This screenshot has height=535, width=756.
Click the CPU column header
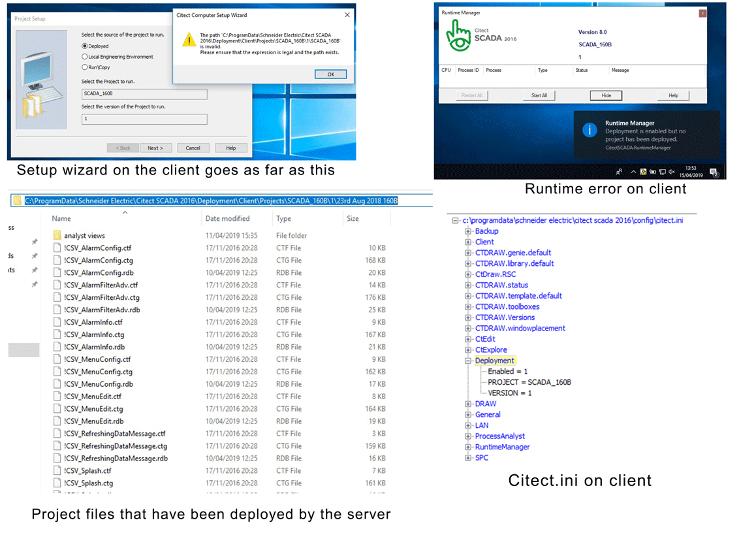pyautogui.click(x=447, y=71)
